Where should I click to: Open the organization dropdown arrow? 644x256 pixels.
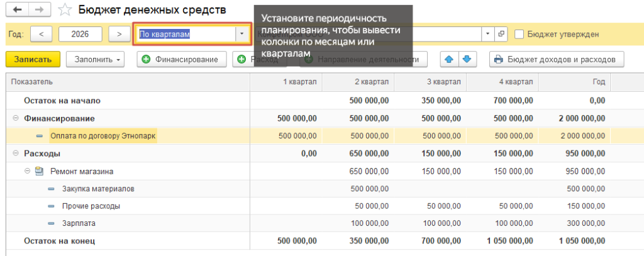click(x=488, y=34)
